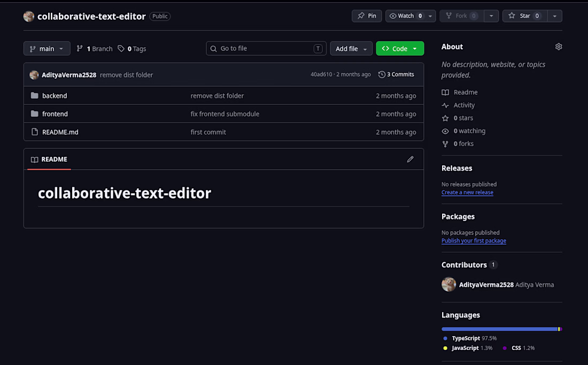
Task: Focus the Go to file search field
Action: click(266, 49)
